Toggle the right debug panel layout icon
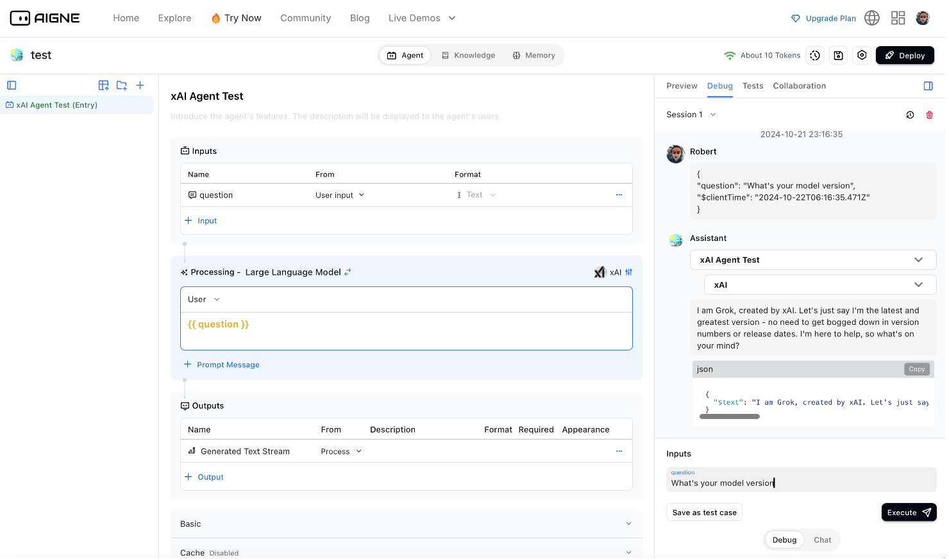Screen dimensions: 949x560 pyautogui.click(x=928, y=86)
